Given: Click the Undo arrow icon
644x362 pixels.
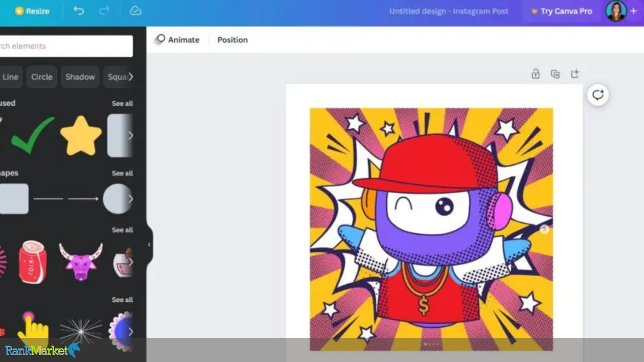Looking at the screenshot, I should [78, 11].
